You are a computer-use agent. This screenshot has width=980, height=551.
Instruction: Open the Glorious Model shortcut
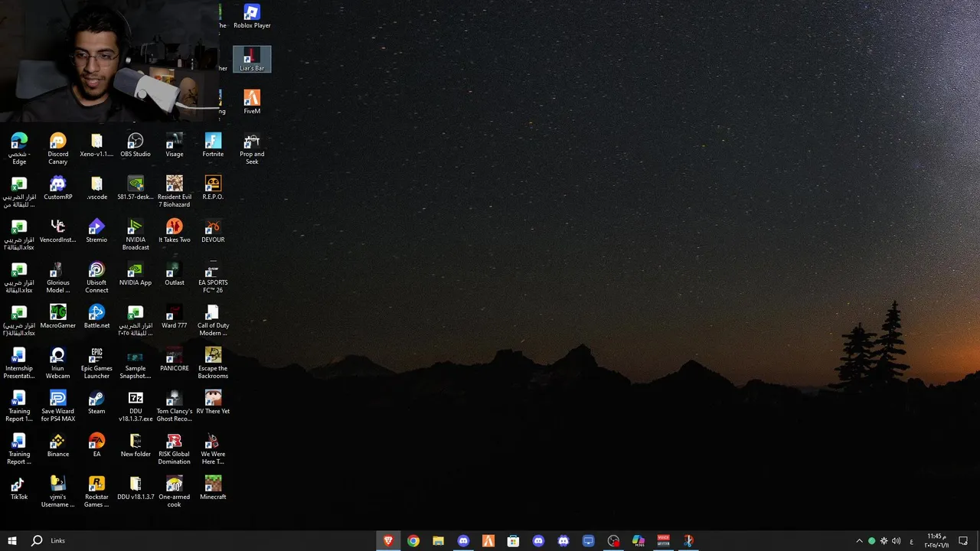[x=58, y=277]
